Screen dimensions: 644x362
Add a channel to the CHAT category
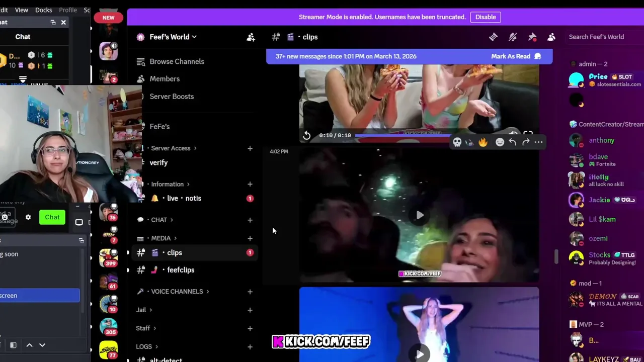pos(250,220)
